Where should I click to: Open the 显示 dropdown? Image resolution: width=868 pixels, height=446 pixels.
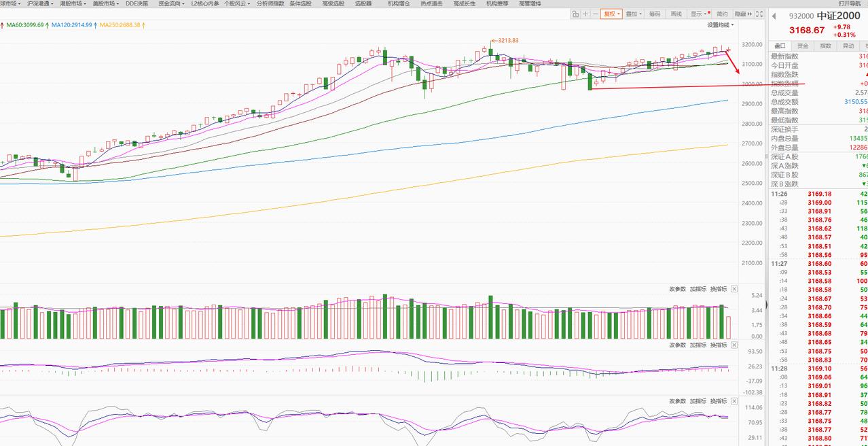(x=699, y=14)
